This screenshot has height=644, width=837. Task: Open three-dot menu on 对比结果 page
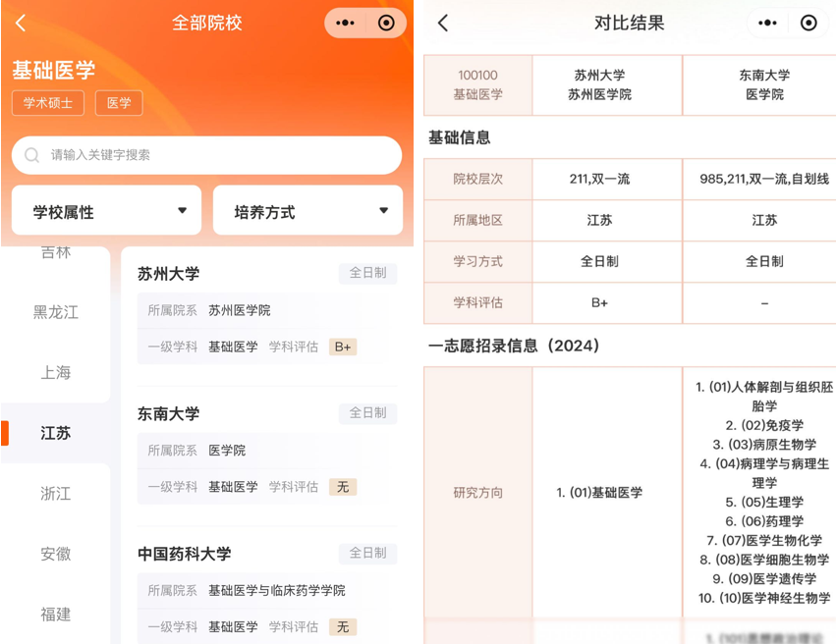tap(767, 24)
